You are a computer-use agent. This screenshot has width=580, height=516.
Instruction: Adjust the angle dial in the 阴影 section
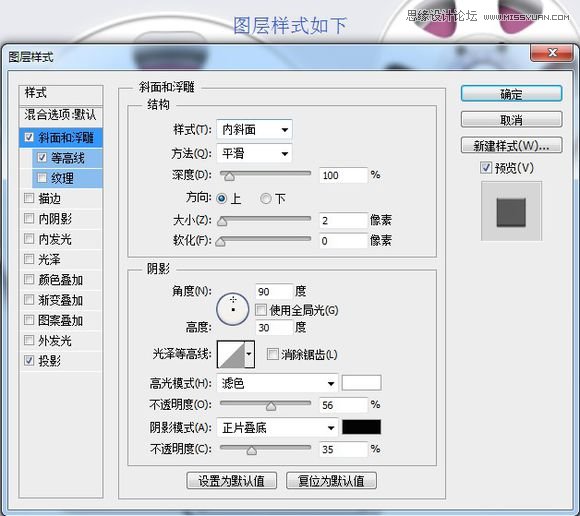point(233,309)
